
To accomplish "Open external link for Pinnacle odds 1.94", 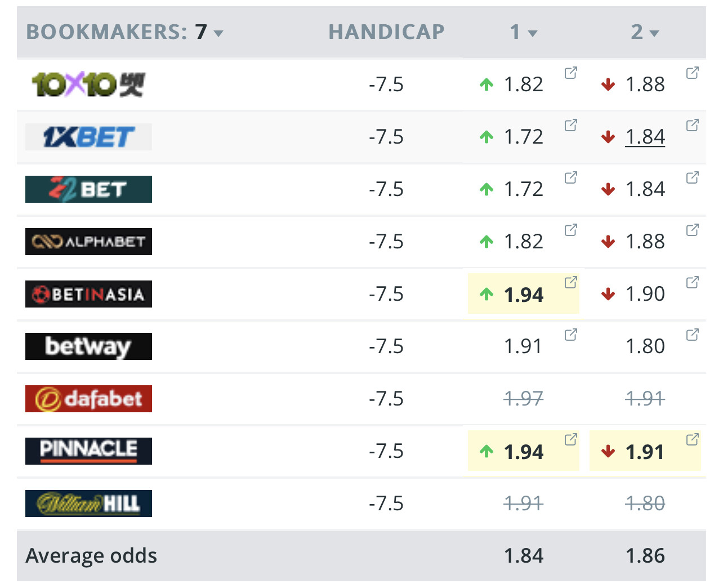I will [x=570, y=439].
